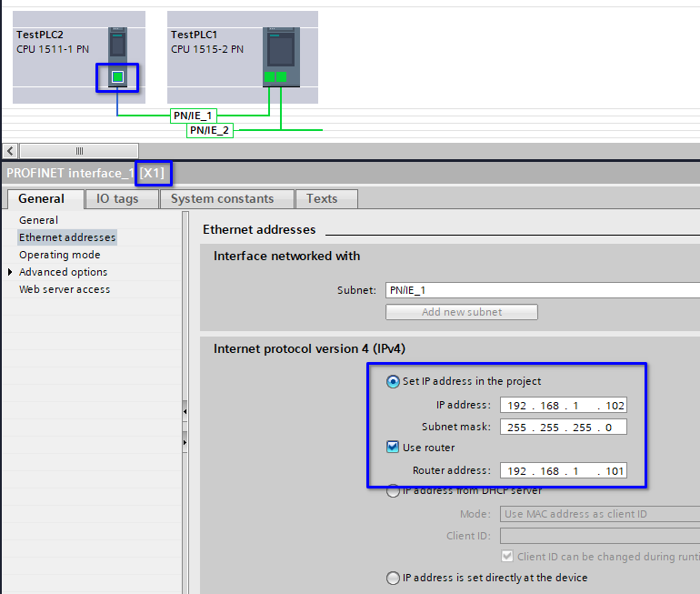Screen dimensions: 700x594
Task: Click the Internet protocol version 4 heading
Action: pyautogui.click(x=309, y=348)
